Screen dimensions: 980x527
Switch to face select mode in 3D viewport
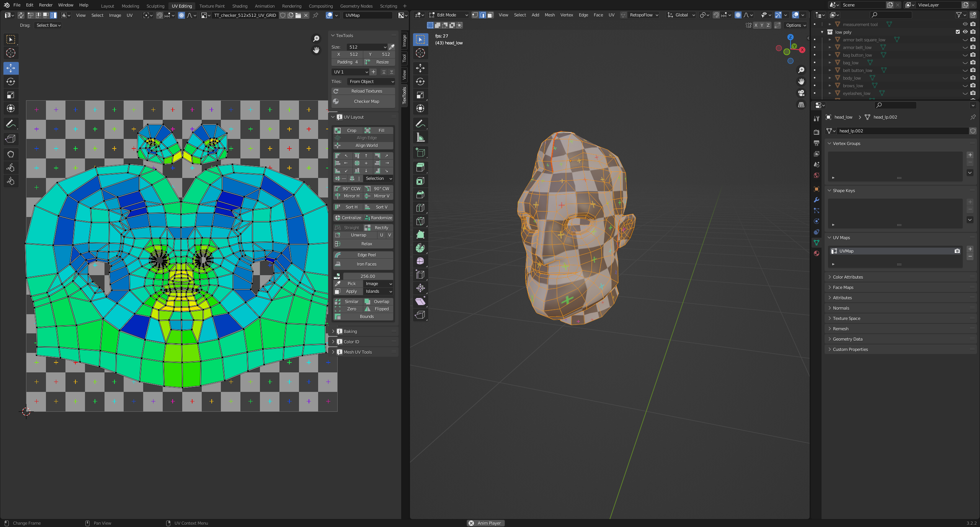(x=490, y=15)
